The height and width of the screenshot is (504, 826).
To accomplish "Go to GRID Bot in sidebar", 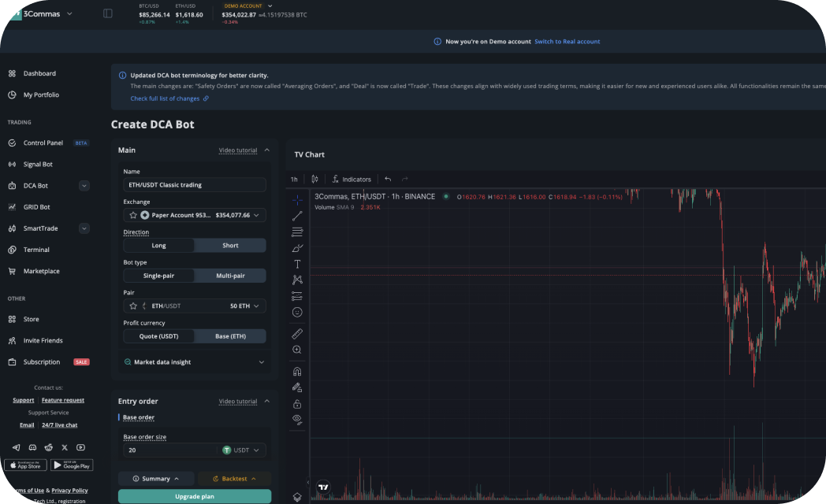I will (x=36, y=207).
